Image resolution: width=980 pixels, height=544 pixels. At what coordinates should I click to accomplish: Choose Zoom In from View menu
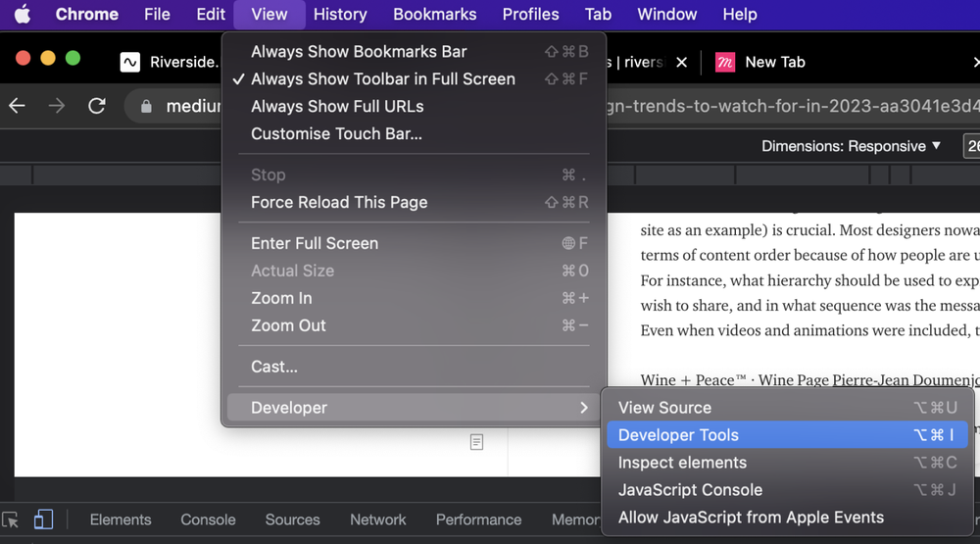click(x=414, y=298)
